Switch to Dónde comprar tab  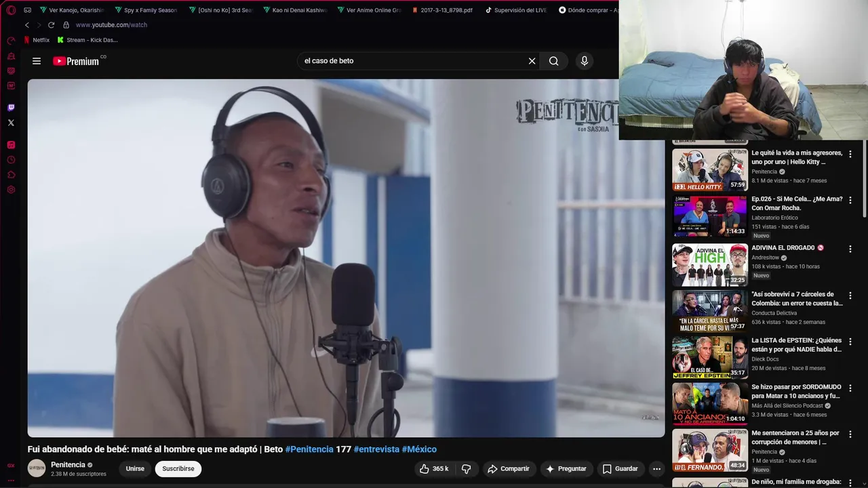click(587, 10)
